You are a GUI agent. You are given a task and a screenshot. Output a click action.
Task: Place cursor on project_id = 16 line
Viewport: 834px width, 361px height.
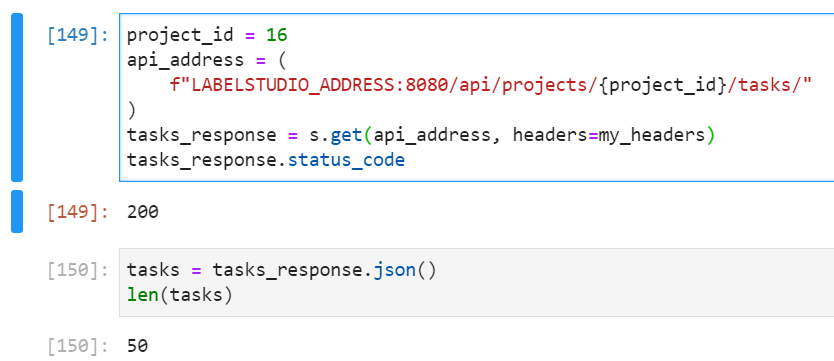coord(207,36)
